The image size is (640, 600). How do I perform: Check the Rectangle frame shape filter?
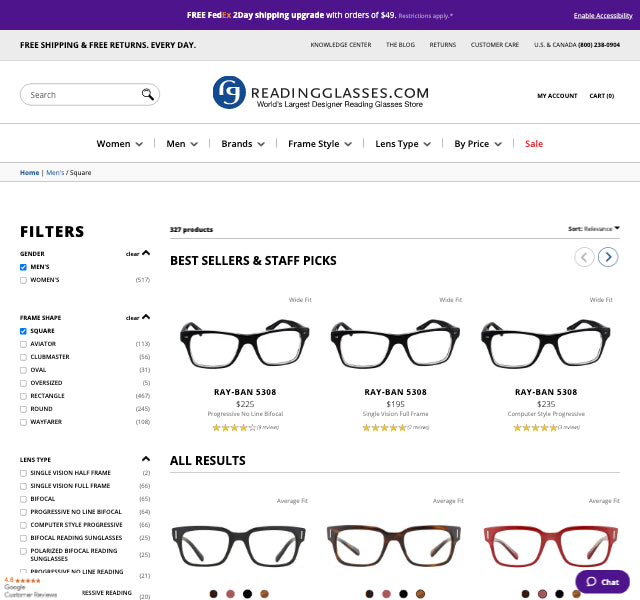point(23,396)
